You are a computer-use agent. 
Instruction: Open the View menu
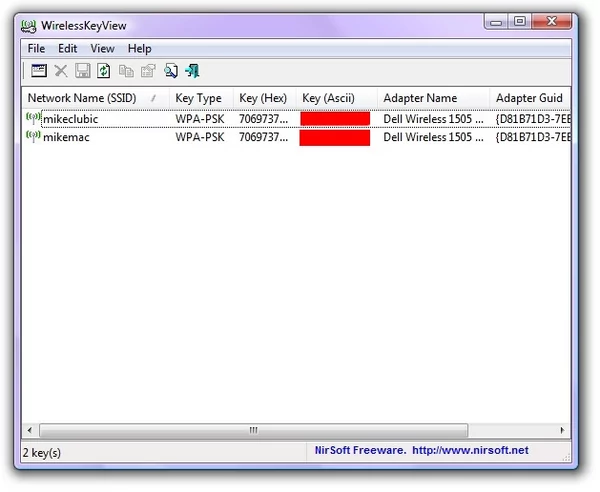(x=102, y=49)
